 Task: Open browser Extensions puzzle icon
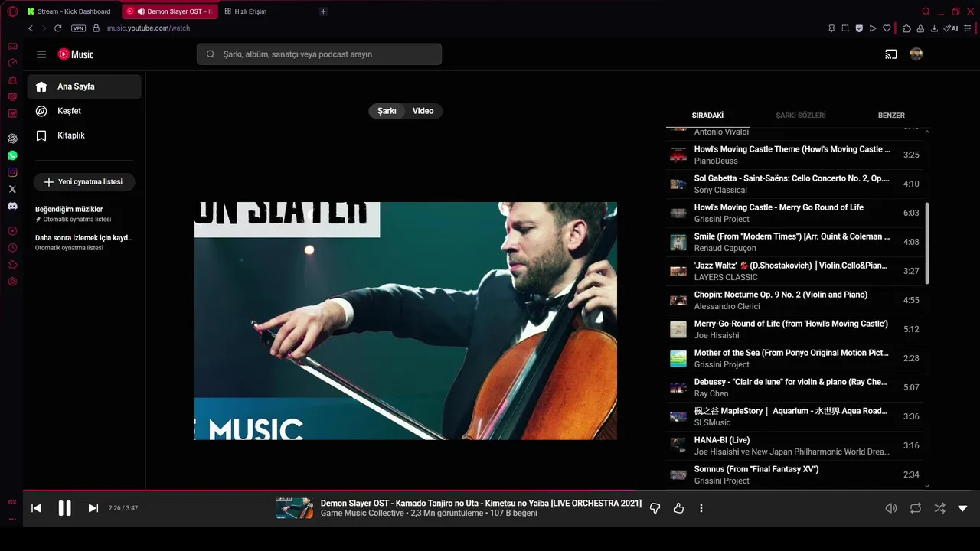[906, 28]
